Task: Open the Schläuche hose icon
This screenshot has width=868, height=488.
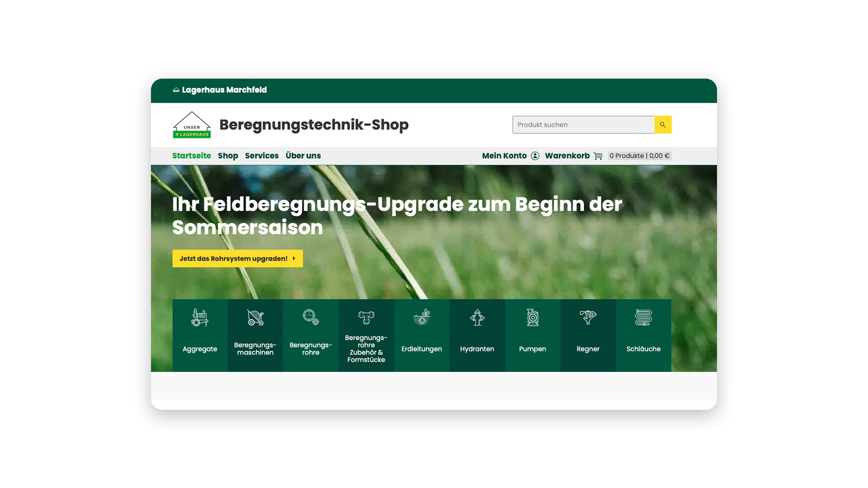Action: coord(643,318)
